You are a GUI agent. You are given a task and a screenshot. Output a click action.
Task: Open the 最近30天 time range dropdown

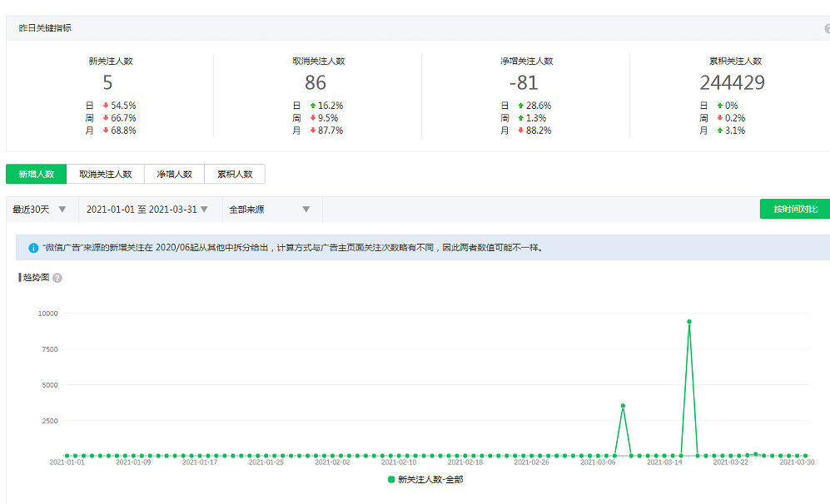click(40, 210)
